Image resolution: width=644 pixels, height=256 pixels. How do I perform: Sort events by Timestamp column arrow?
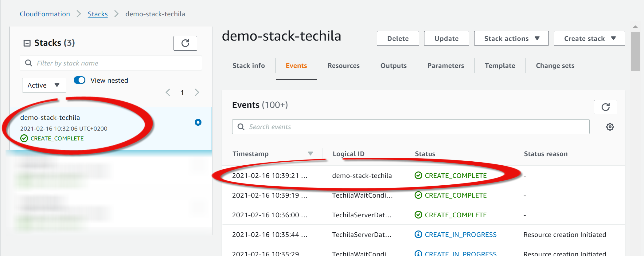(310, 154)
